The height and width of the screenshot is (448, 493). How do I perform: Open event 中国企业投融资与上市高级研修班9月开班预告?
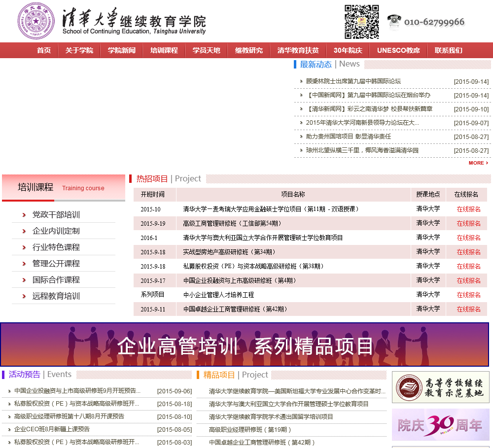(77, 391)
